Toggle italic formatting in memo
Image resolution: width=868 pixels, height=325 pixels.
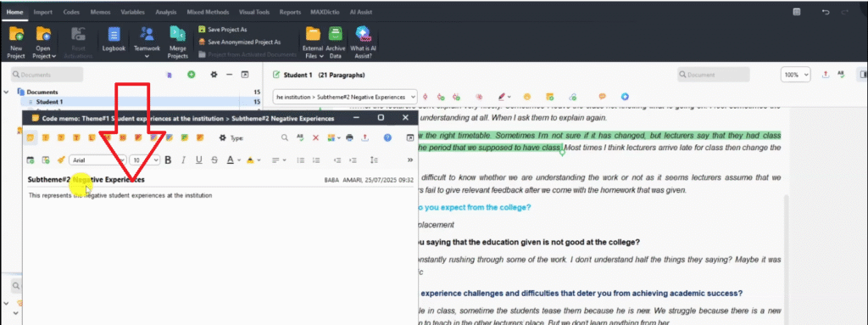tap(183, 160)
